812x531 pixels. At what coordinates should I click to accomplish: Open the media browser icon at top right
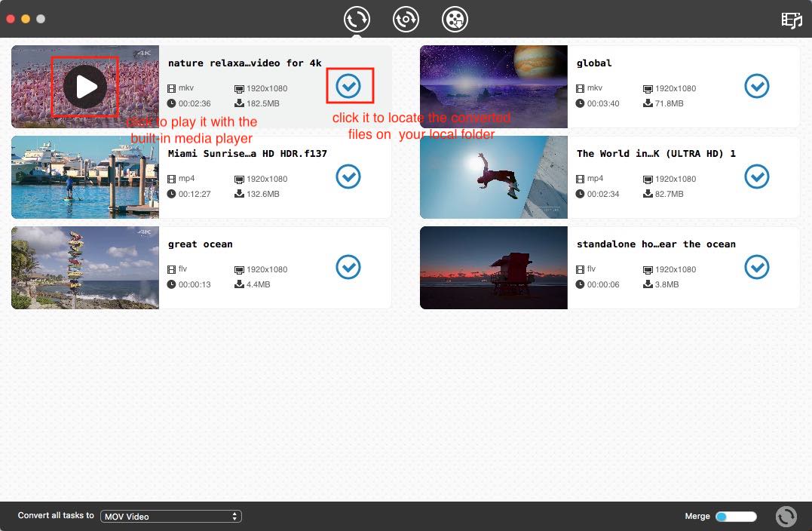coord(791,20)
